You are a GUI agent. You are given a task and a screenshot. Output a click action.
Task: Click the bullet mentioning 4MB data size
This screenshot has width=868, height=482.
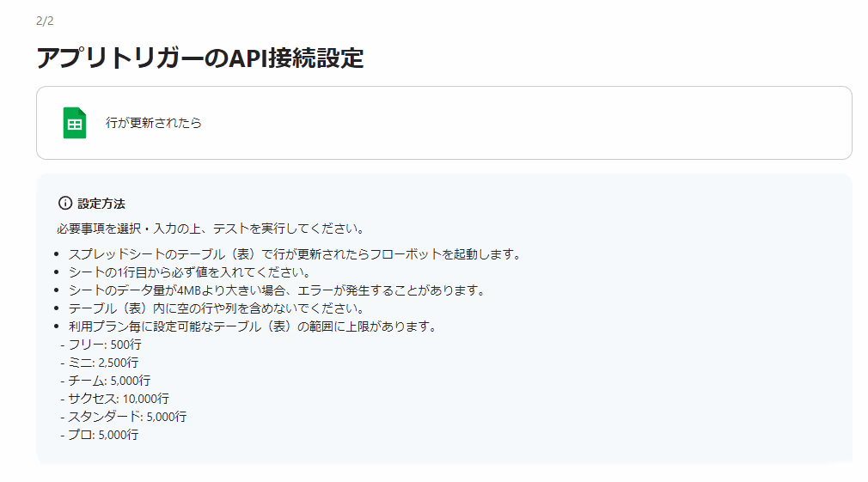coord(277,290)
